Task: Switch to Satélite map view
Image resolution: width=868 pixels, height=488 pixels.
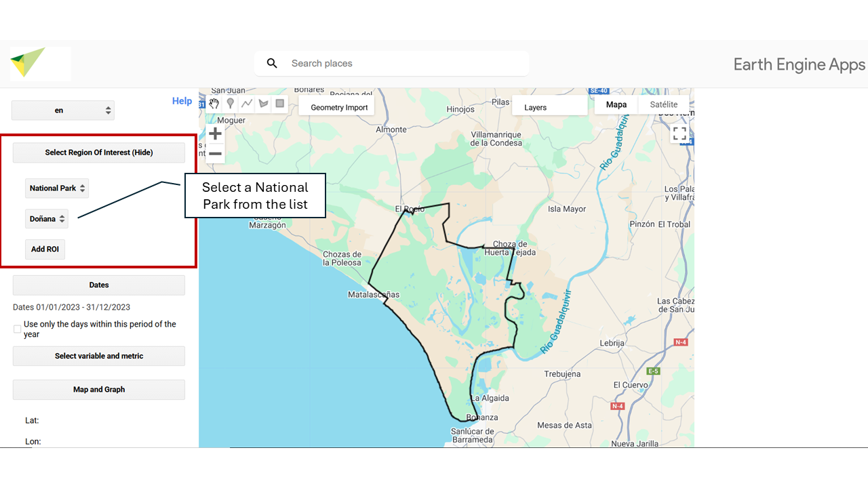Action: (x=663, y=105)
